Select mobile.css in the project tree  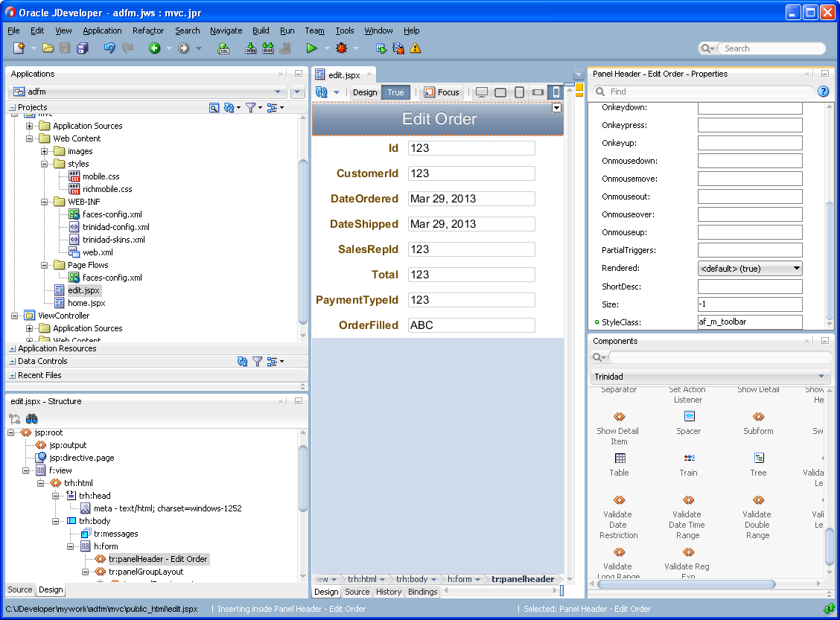tap(101, 176)
